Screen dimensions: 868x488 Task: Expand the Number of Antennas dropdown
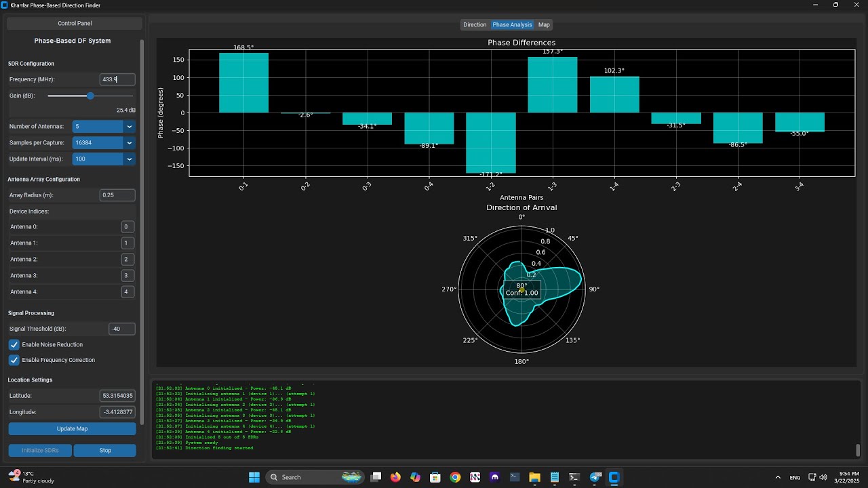click(129, 127)
